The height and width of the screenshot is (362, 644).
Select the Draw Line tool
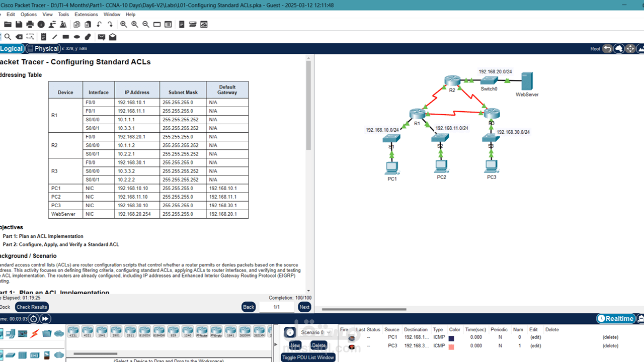click(x=55, y=37)
